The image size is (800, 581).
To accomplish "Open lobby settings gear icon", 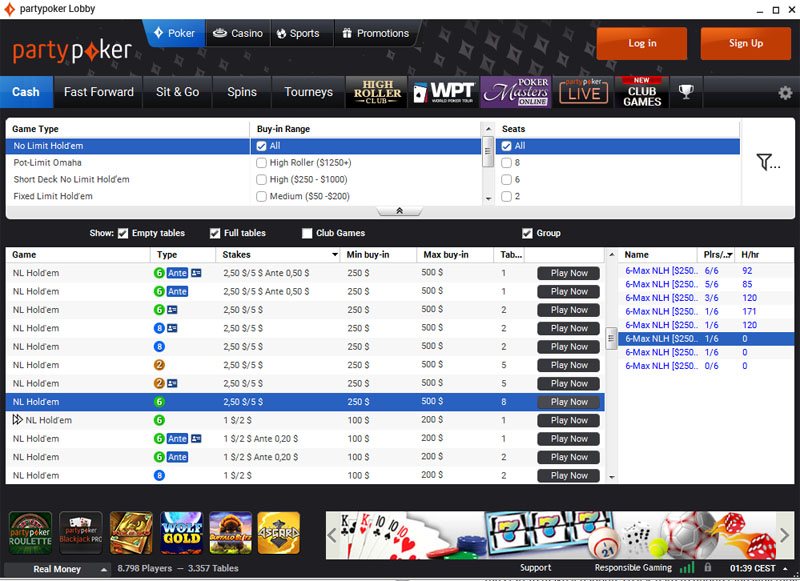I will pyautogui.click(x=785, y=92).
